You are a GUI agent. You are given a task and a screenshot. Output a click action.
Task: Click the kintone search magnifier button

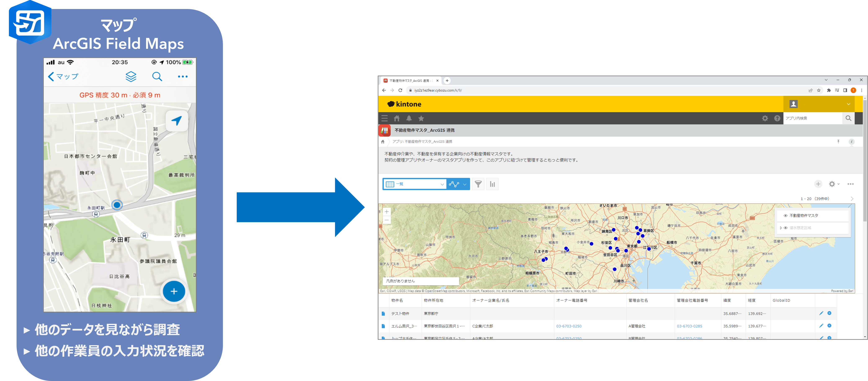tap(848, 118)
